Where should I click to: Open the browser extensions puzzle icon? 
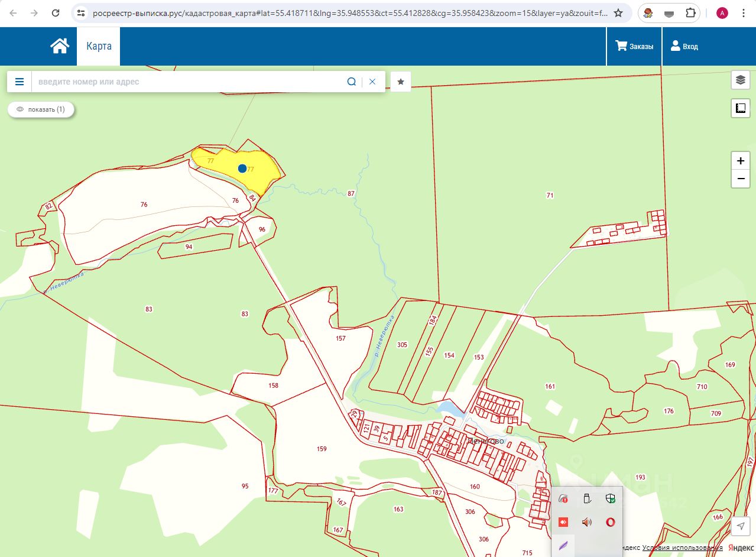690,13
